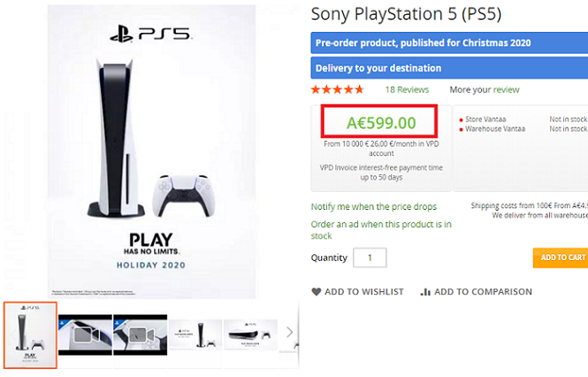
Task: Click the five-star rating icons
Action: [337, 89]
